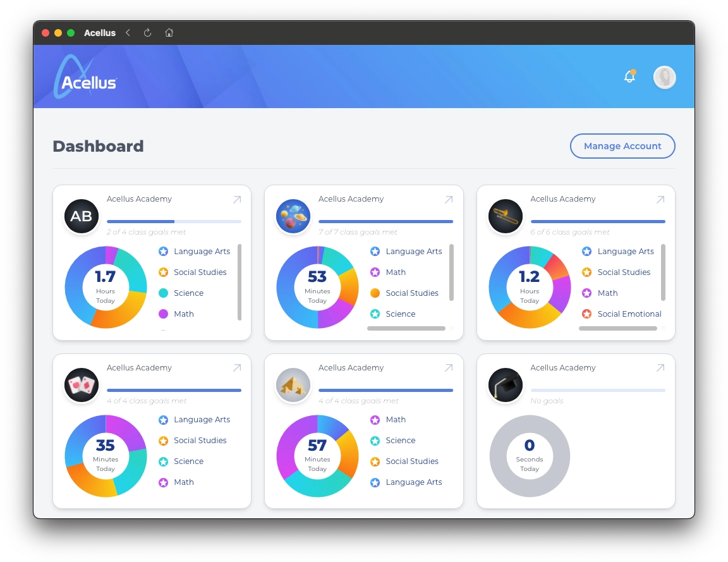Click Social Studies label in 1.2 Hours card
The height and width of the screenshot is (562, 728).
(x=624, y=272)
